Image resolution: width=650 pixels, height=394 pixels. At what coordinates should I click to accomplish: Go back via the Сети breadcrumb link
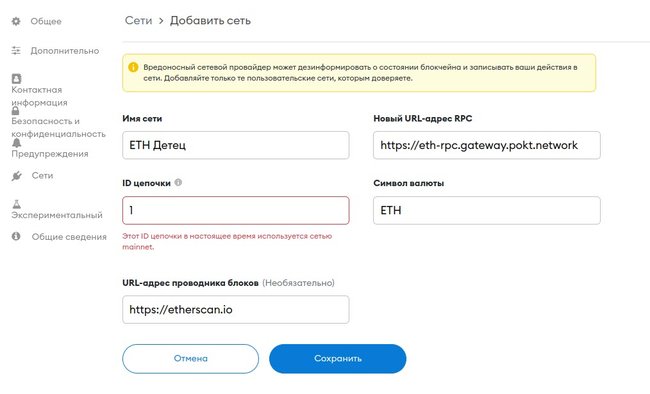(x=138, y=20)
